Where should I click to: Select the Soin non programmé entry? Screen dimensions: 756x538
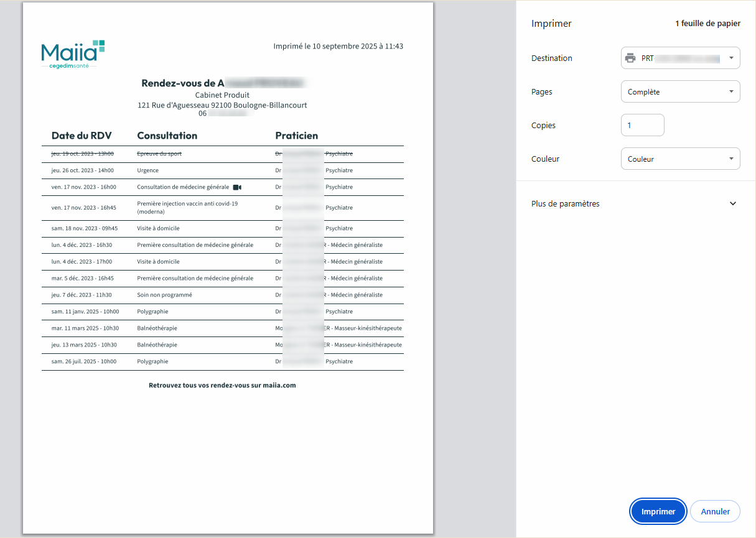(x=164, y=295)
